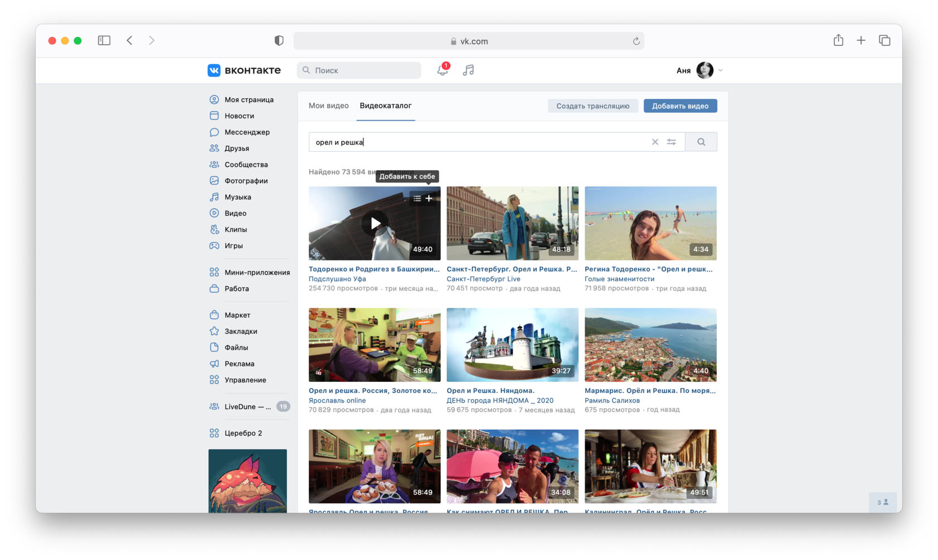This screenshot has width=938, height=560.
Task: Toggle Safari sidebar panel
Action: [104, 40]
